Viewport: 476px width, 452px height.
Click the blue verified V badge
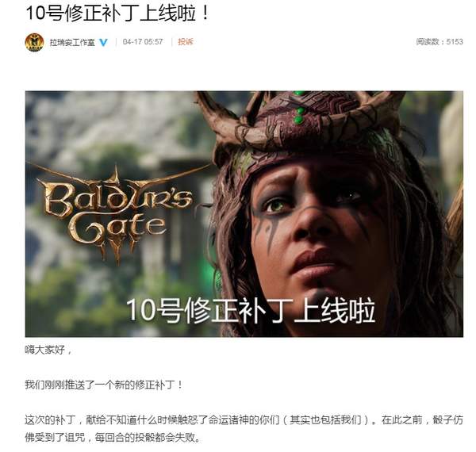coord(103,43)
